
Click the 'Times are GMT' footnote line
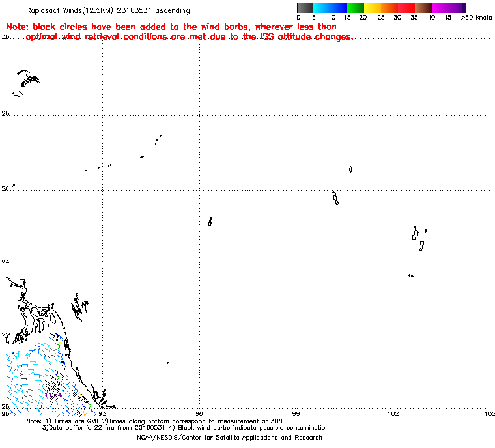pos(154,421)
